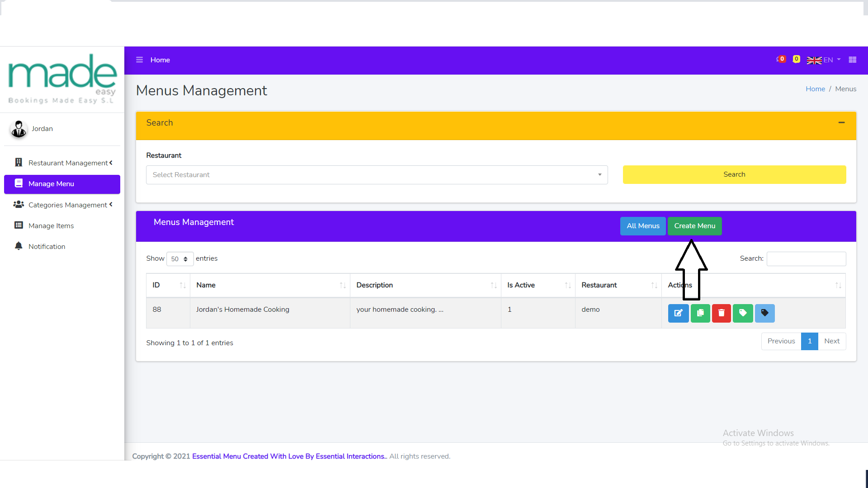Open the chat notifications badge icon
Screen dimensions: 868x488
tap(781, 59)
